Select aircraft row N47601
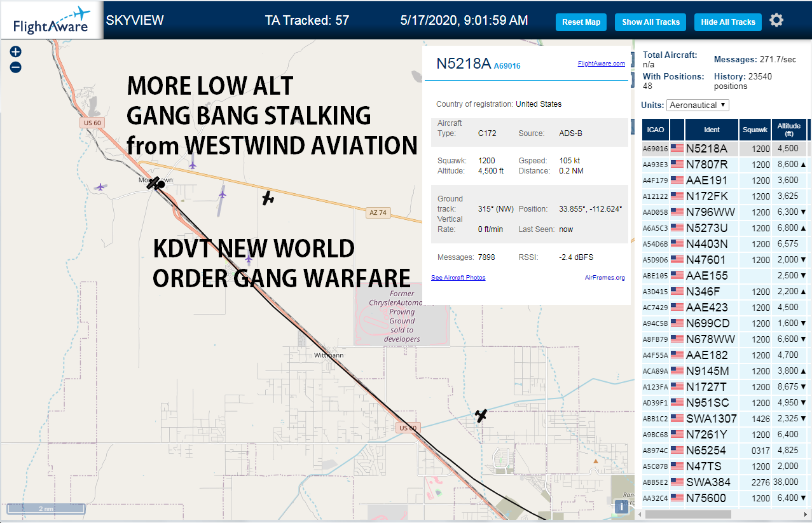This screenshot has width=812, height=523. pos(724,260)
